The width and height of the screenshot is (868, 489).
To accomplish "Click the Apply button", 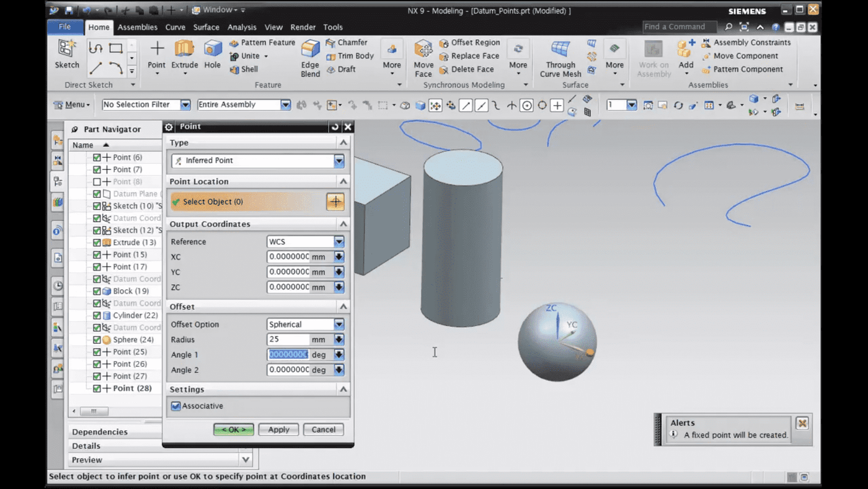I will (x=278, y=429).
